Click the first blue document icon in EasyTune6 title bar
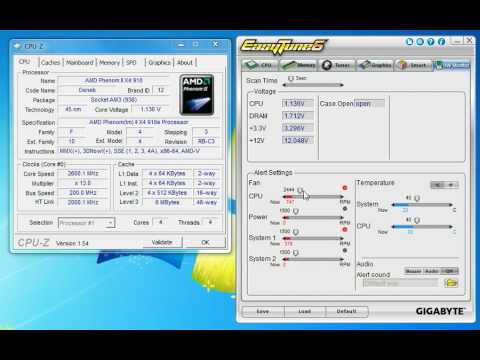Image resolution: width=480 pixels, height=360 pixels. (x=409, y=42)
